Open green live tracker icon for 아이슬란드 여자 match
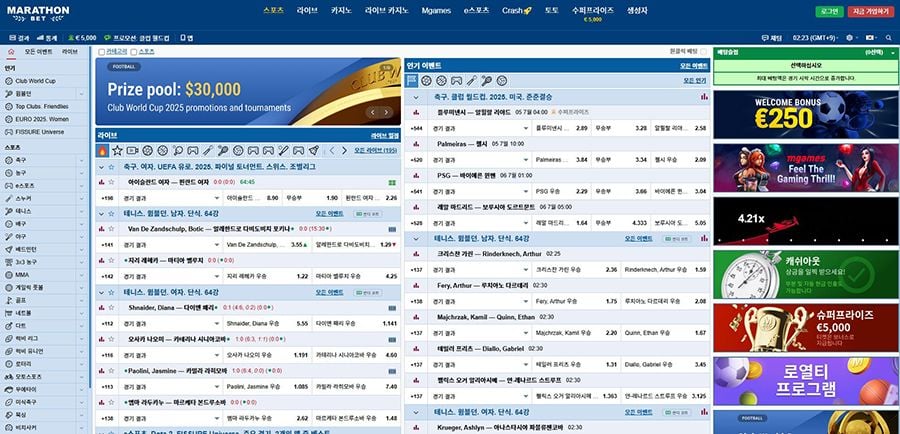The height and width of the screenshot is (434, 900). [x=392, y=183]
